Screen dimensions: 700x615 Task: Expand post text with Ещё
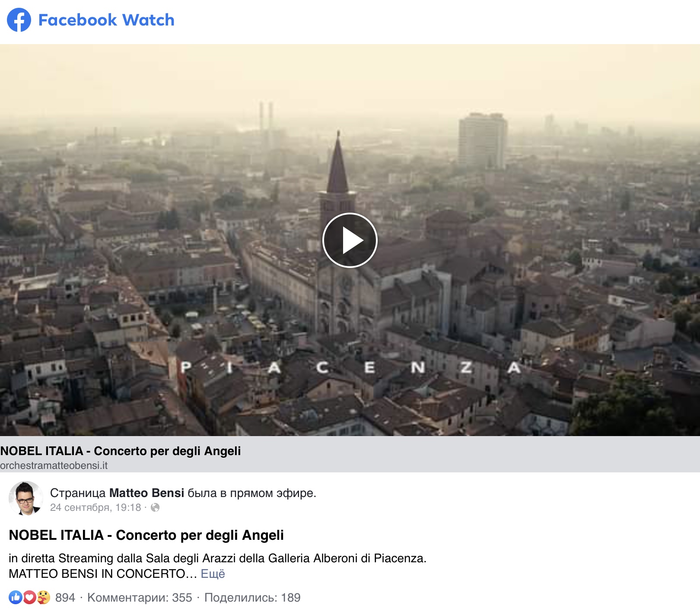[213, 574]
